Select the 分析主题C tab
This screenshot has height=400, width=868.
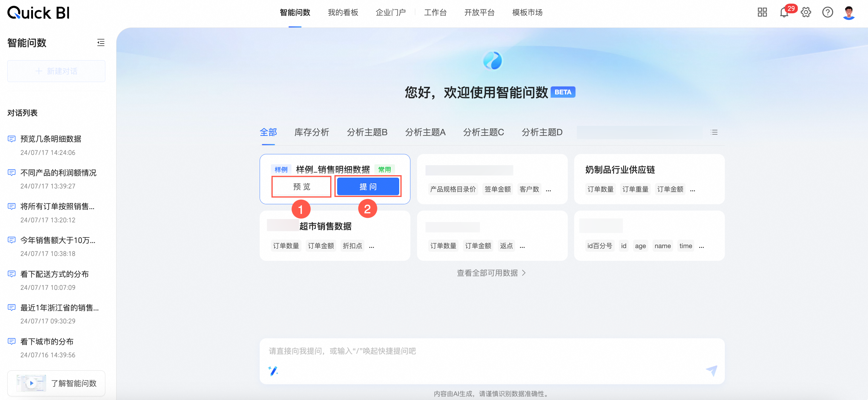click(484, 132)
